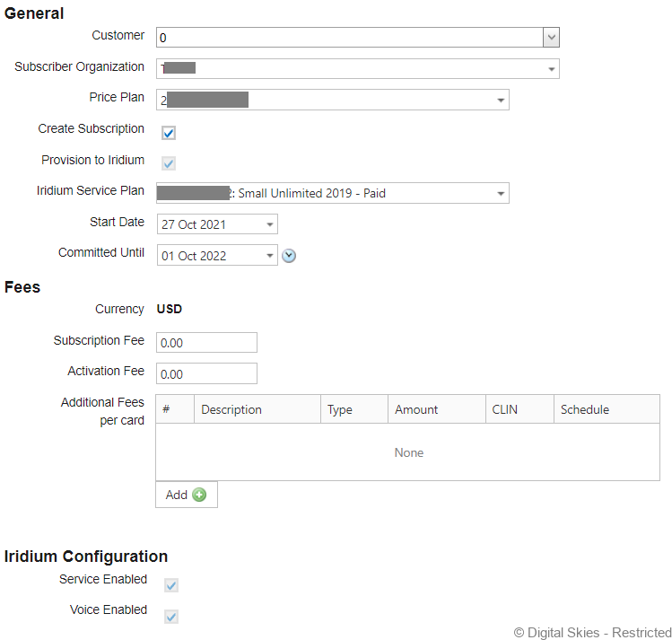Toggle the Service Enabled checkbox
Image resolution: width=672 pixels, height=640 pixels.
click(x=171, y=585)
